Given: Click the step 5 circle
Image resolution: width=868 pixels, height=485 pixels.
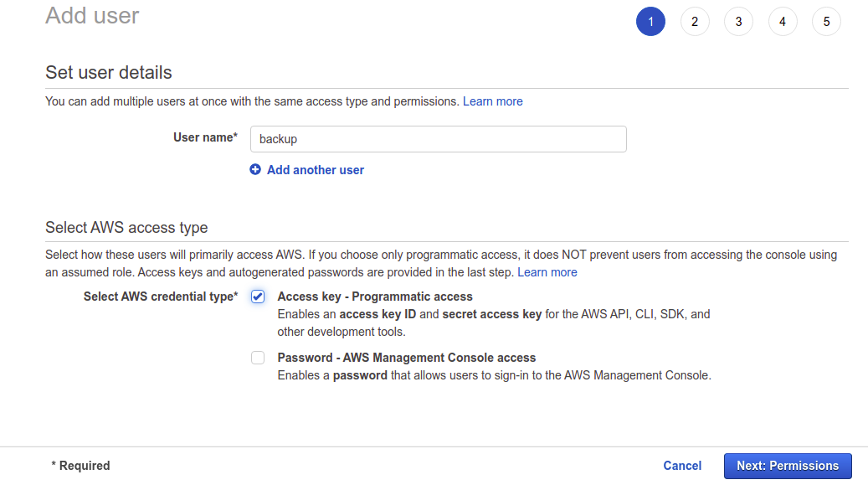Looking at the screenshot, I should [x=826, y=22].
